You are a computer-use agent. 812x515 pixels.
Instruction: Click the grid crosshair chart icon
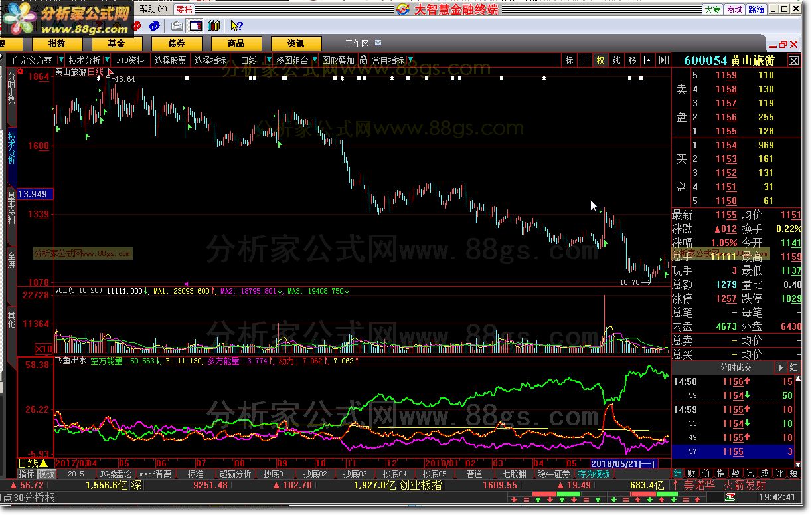click(586, 60)
